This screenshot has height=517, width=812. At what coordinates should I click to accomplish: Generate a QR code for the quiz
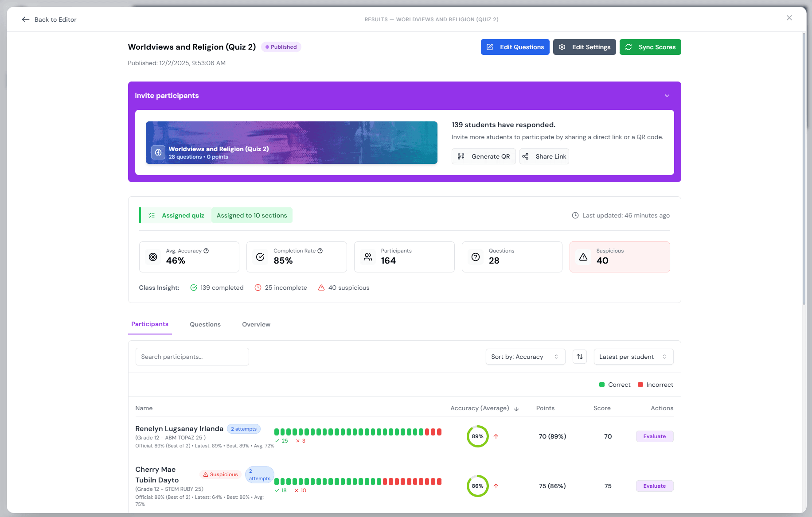(484, 156)
